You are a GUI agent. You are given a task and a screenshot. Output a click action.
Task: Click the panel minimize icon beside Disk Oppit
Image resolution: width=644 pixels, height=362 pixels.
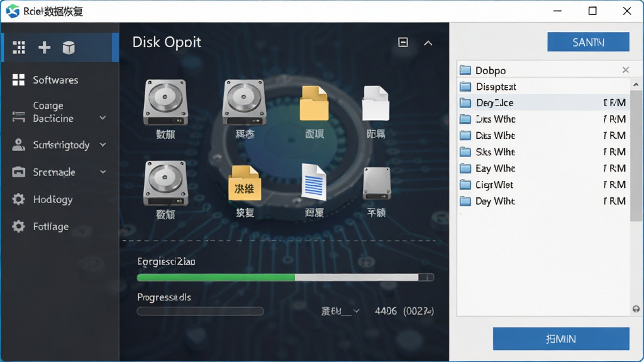click(x=403, y=42)
